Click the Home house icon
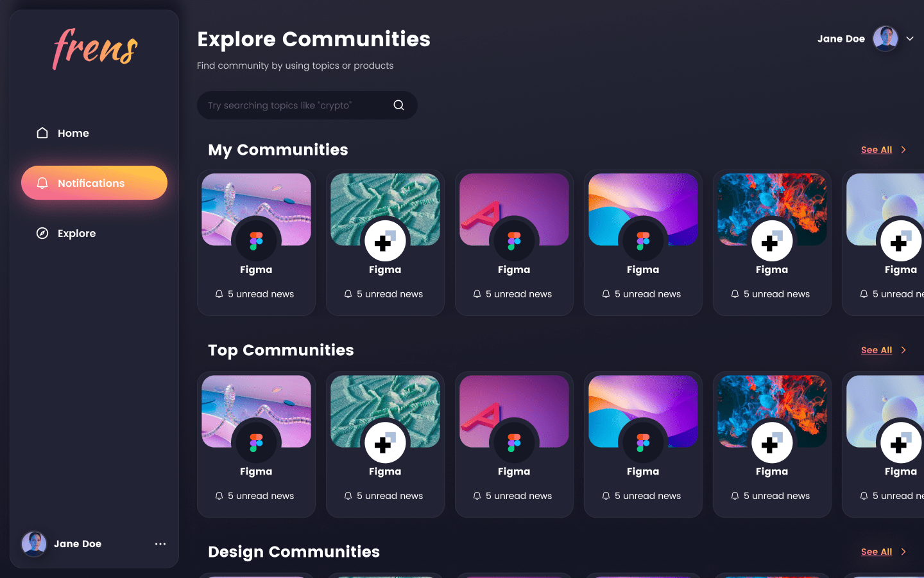This screenshot has width=924, height=578. coord(42,133)
